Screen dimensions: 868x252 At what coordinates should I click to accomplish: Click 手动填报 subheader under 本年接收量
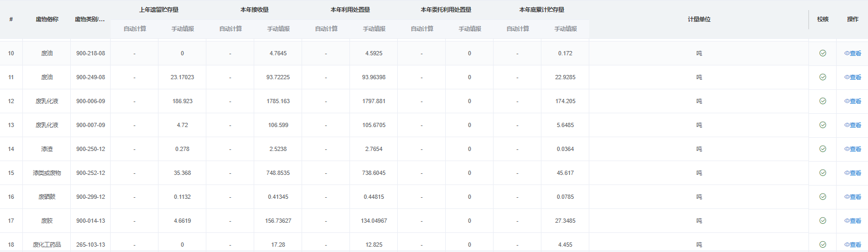pyautogui.click(x=278, y=29)
